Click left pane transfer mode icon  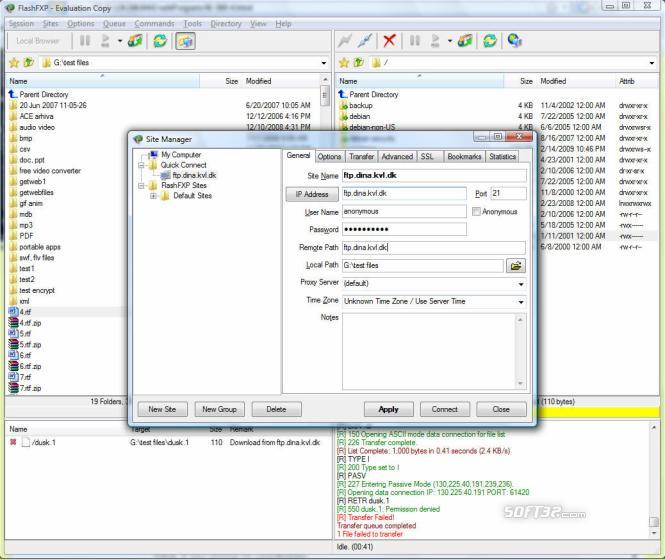[135, 41]
